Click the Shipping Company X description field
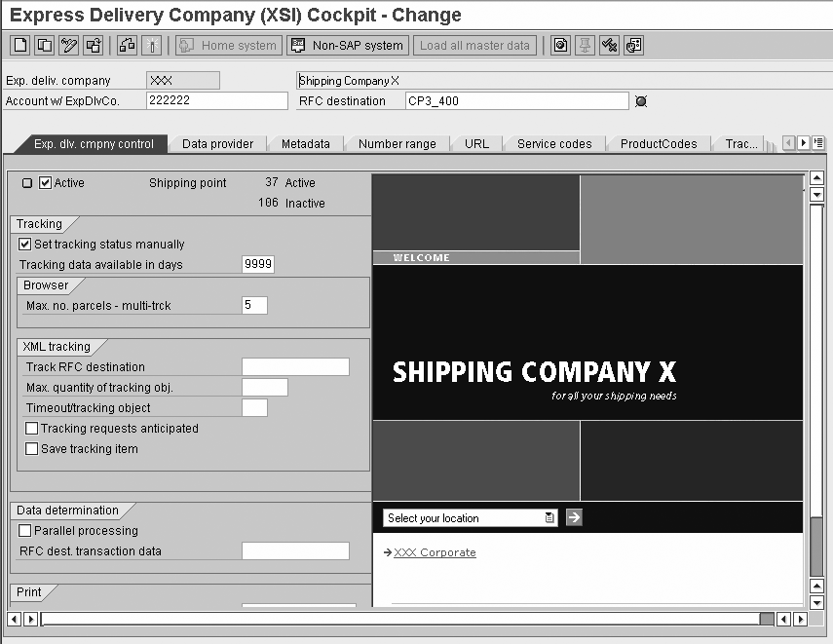Viewport: 833px width, 644px height. tap(563, 81)
